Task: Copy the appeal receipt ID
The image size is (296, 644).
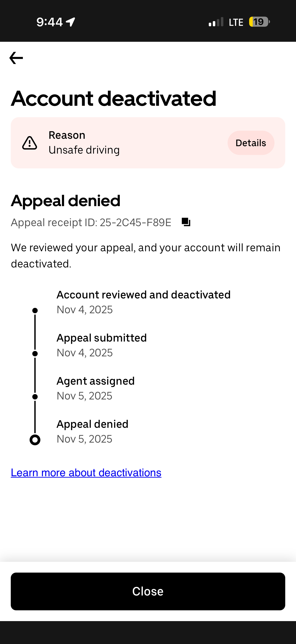Action: [186, 222]
